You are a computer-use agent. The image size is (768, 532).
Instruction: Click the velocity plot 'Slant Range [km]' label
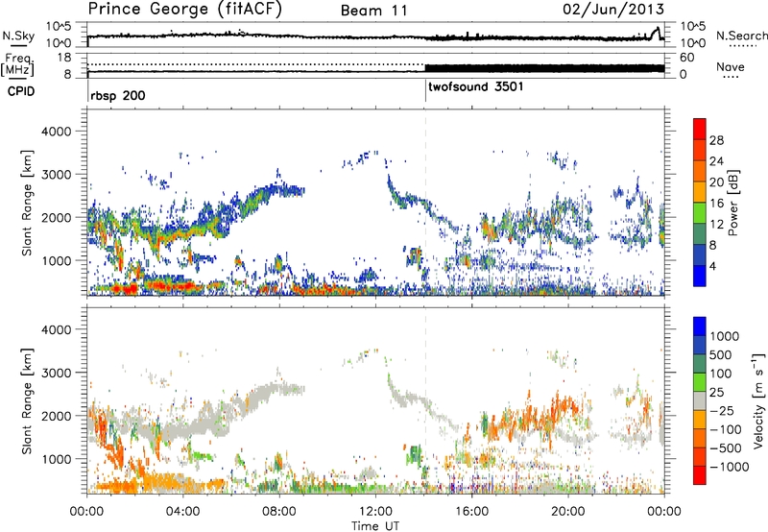[x=28, y=401]
